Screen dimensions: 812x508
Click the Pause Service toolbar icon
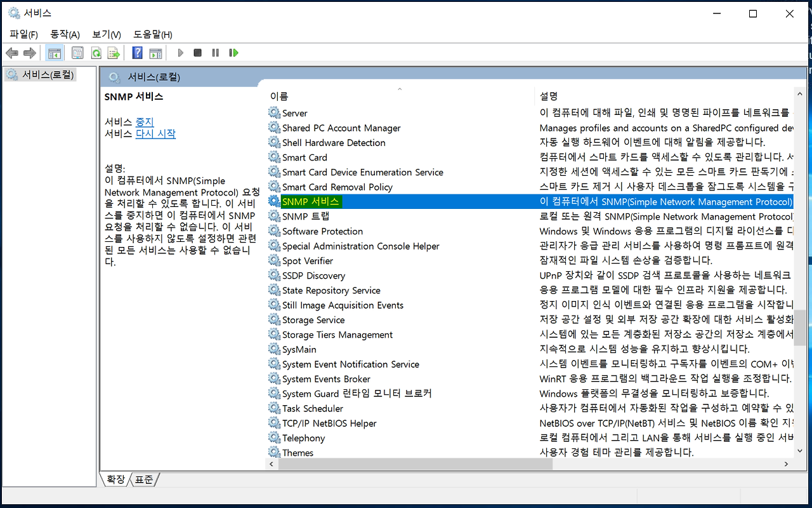pos(216,53)
